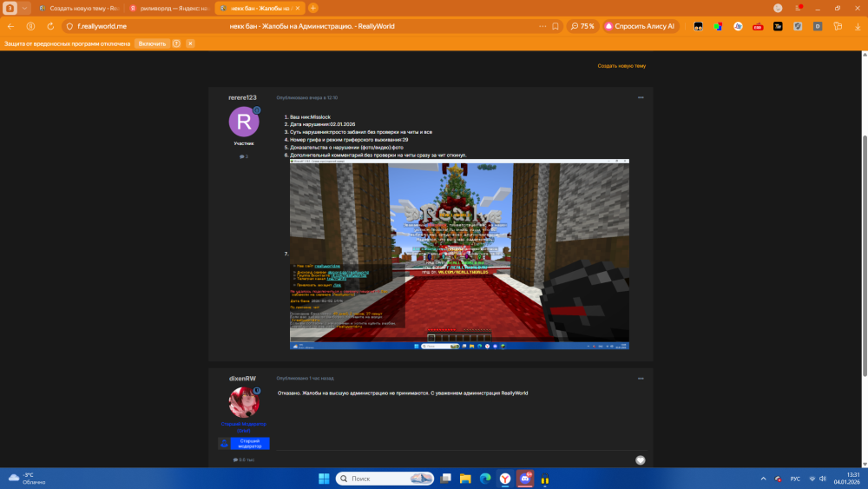The width and height of the screenshot is (868, 489).
Task: Close the 'некк бан' tab
Action: point(297,9)
